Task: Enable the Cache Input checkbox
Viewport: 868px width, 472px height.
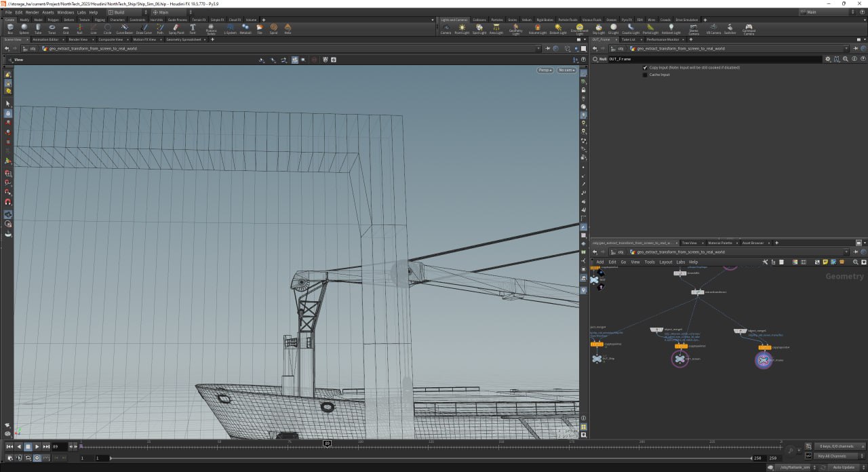Action: [645, 75]
